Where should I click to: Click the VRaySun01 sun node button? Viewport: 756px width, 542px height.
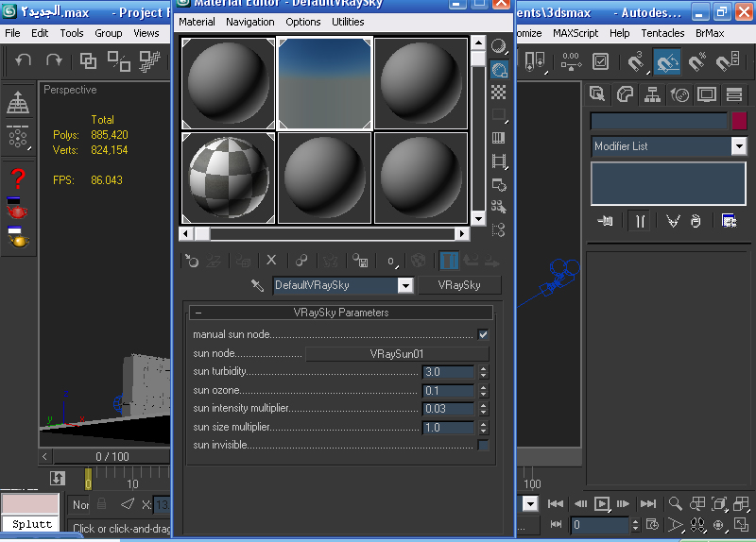coord(397,354)
